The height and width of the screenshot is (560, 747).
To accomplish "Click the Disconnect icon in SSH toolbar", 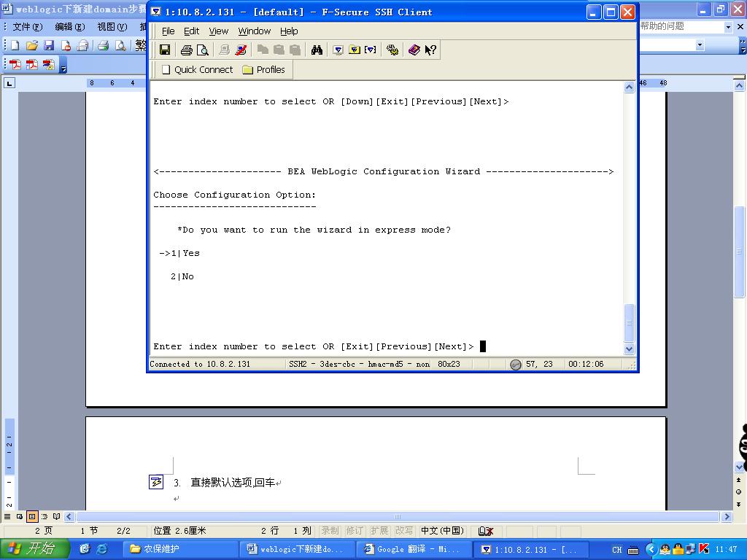I will (241, 50).
